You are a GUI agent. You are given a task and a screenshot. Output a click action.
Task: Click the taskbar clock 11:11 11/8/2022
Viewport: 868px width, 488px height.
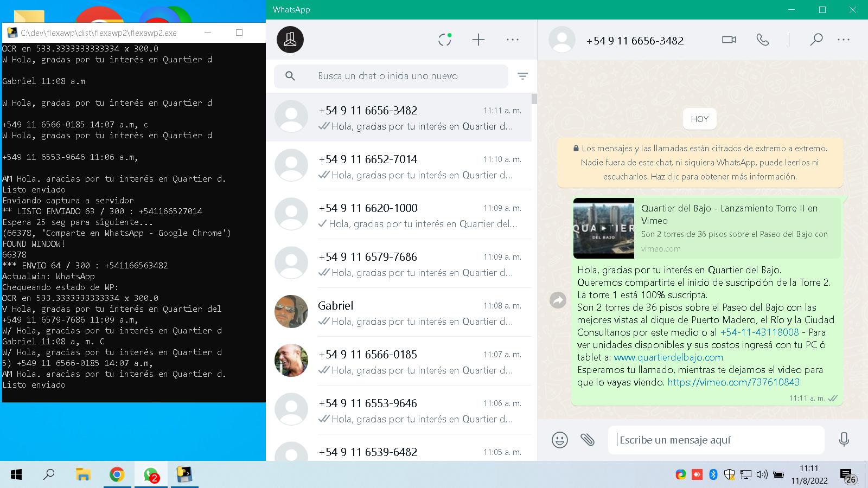[809, 474]
